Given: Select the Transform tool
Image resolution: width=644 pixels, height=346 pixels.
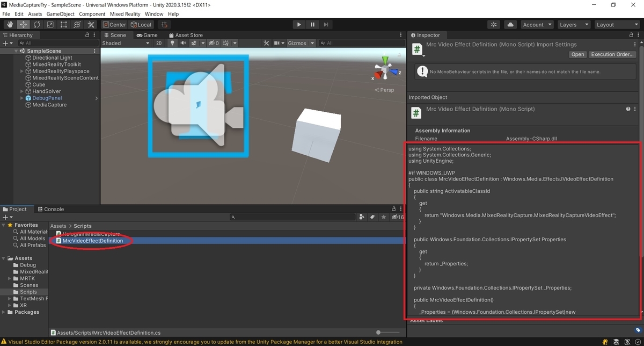Looking at the screenshot, I should 77,25.
